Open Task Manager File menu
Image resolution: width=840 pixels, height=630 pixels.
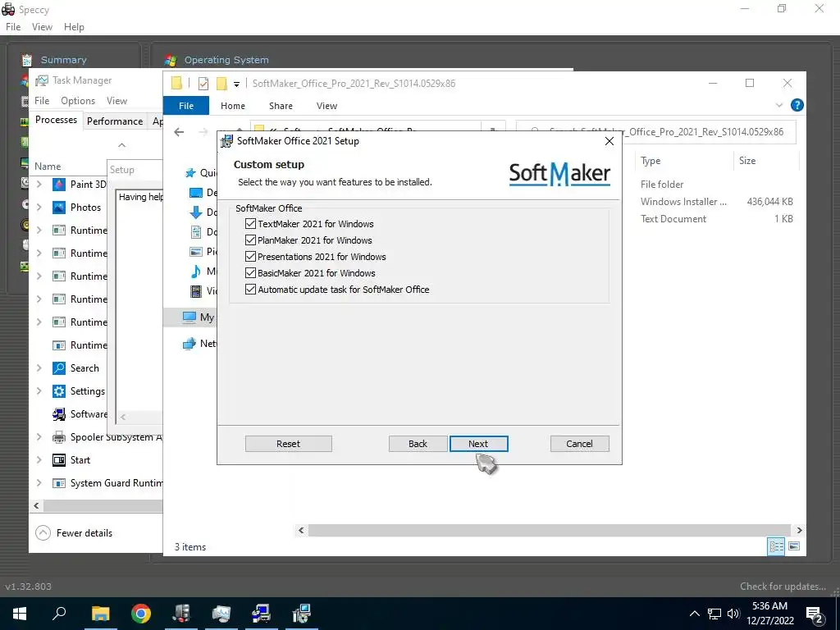click(42, 101)
